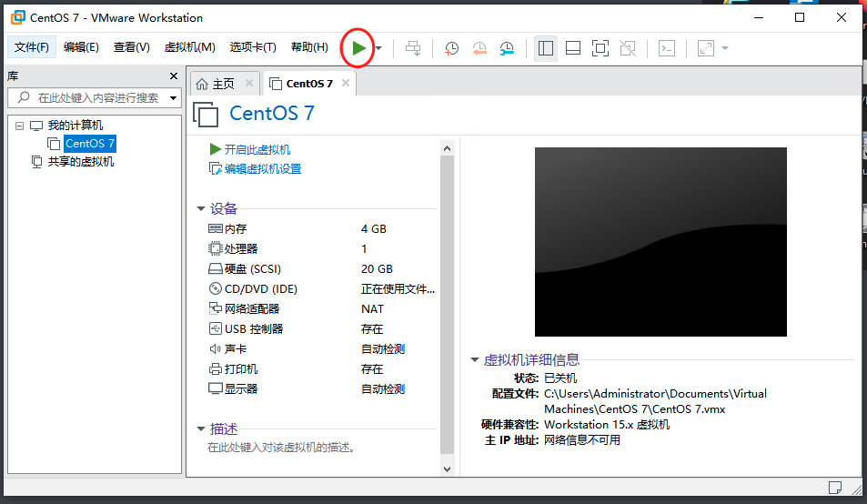Open power options dropdown beside play button
Image resolution: width=867 pixels, height=504 pixels.
[x=378, y=48]
